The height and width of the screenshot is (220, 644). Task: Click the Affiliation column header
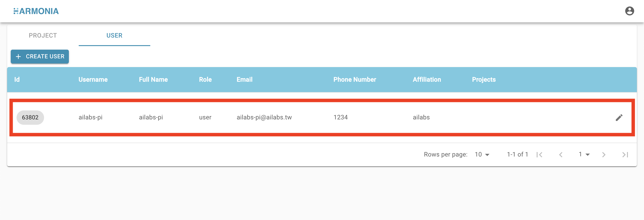[427, 80]
